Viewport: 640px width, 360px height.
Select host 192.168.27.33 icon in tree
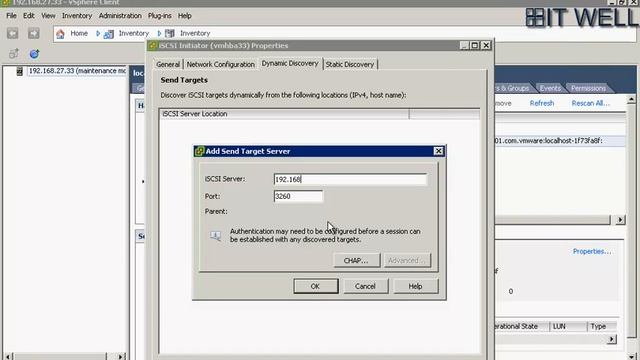tap(19, 71)
